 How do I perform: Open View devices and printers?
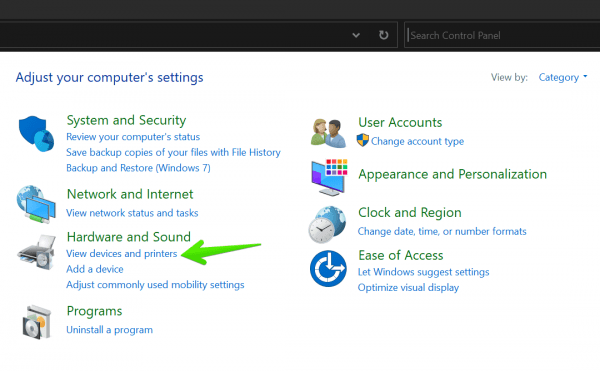coord(122,254)
